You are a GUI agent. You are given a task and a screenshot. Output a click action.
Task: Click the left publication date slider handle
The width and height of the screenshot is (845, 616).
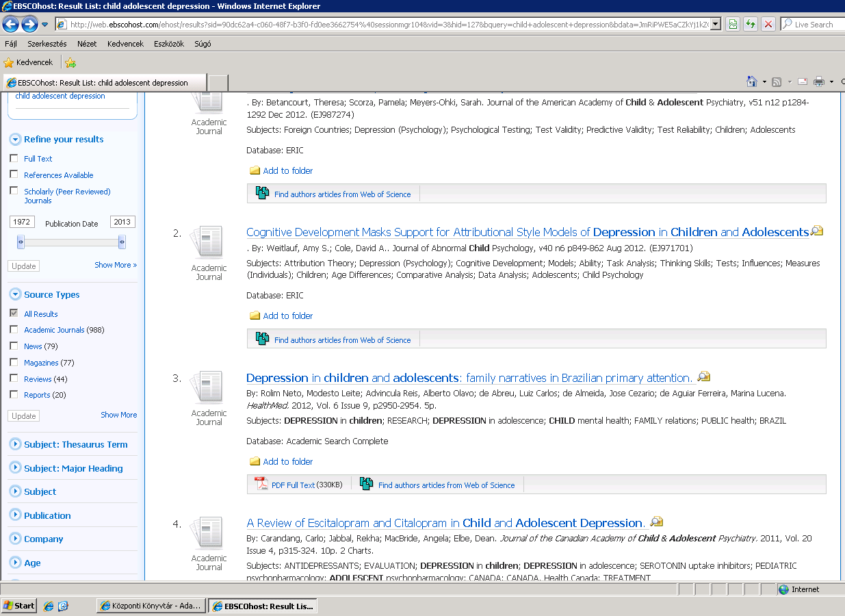[x=21, y=242]
